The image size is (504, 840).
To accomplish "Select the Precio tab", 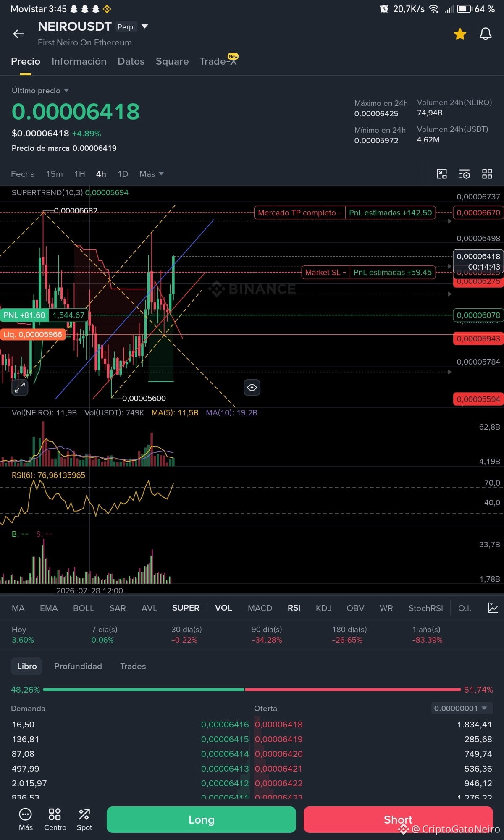I will 26,61.
